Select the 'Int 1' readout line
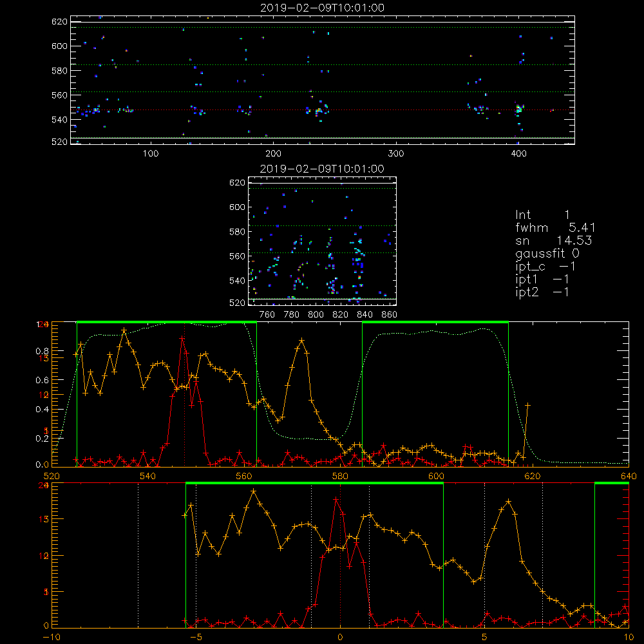This screenshot has width=644, height=644. point(542,215)
